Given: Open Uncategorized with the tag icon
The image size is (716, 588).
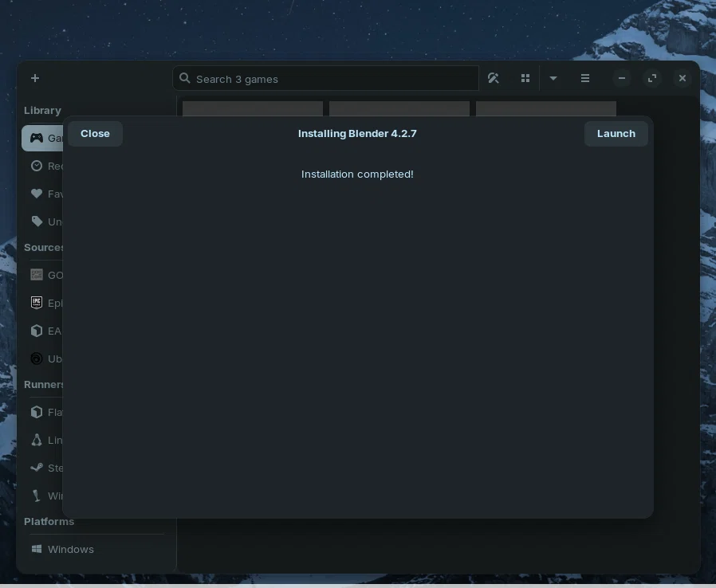Looking at the screenshot, I should pyautogui.click(x=42, y=221).
